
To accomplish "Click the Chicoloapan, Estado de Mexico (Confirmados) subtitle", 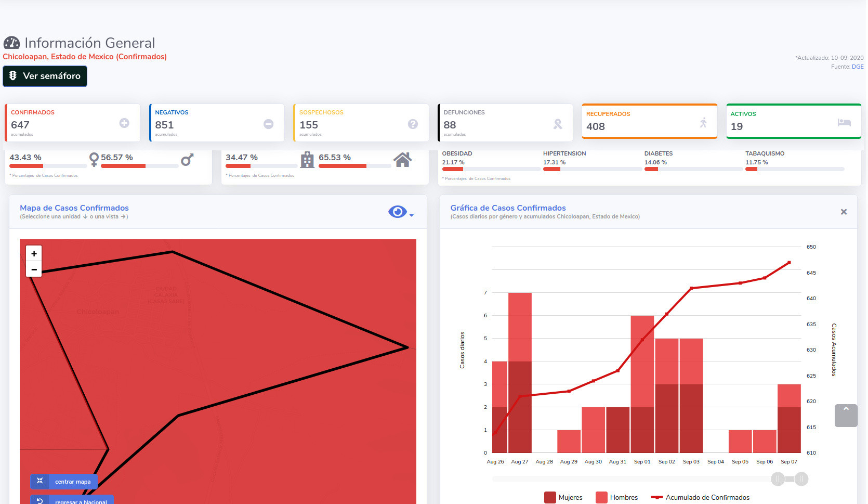I will [85, 57].
